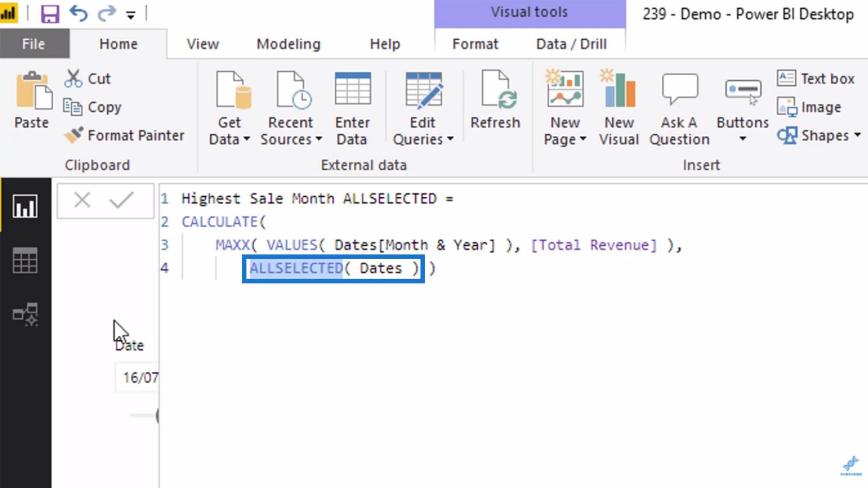Click the Edit Queries icon
The width and height of the screenshot is (868, 488).
424,90
